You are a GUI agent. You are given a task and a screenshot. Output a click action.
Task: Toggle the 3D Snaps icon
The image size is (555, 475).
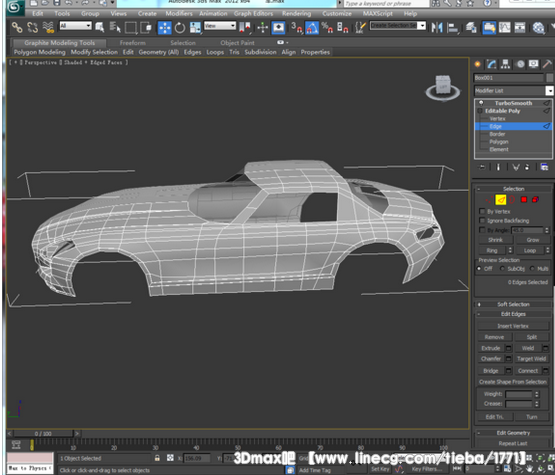pos(296,28)
